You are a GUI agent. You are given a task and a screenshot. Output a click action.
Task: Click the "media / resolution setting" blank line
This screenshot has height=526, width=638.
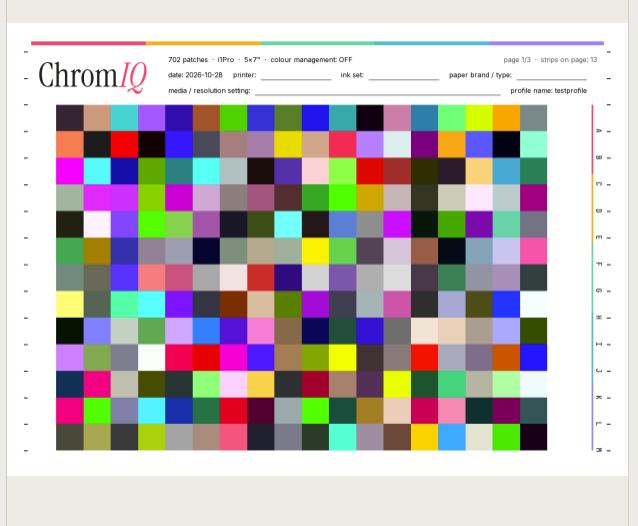point(378,94)
